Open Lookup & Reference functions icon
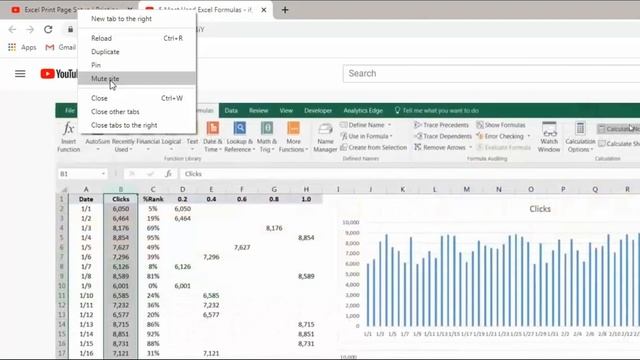640x360 pixels. [x=240, y=128]
